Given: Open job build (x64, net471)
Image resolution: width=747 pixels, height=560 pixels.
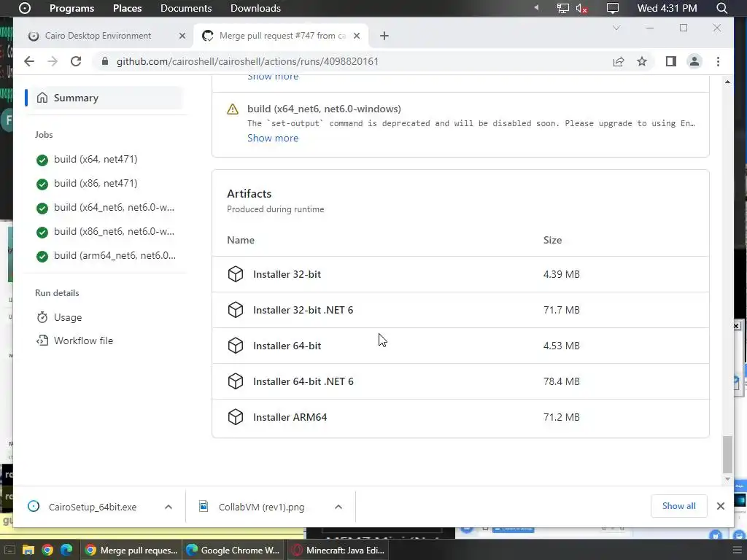Looking at the screenshot, I should point(96,160).
